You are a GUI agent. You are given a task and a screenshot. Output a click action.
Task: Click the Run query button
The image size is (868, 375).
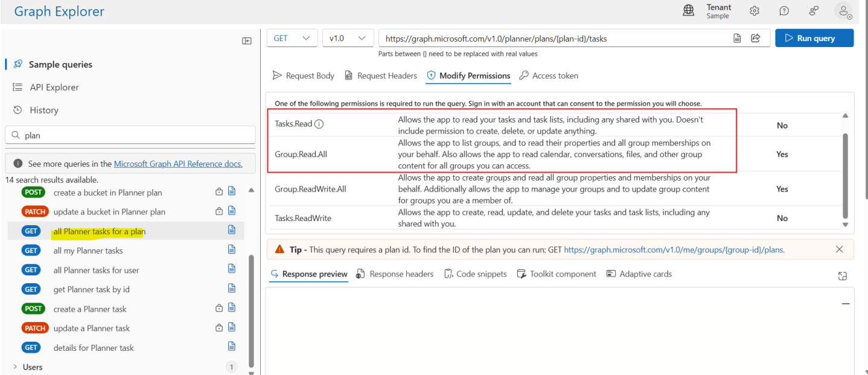tap(814, 38)
